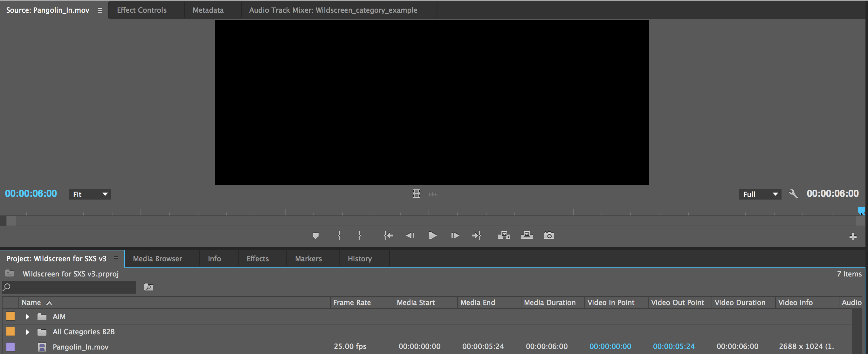The image size is (868, 354).
Task: Click the Add Marker icon
Action: pyautogui.click(x=315, y=235)
